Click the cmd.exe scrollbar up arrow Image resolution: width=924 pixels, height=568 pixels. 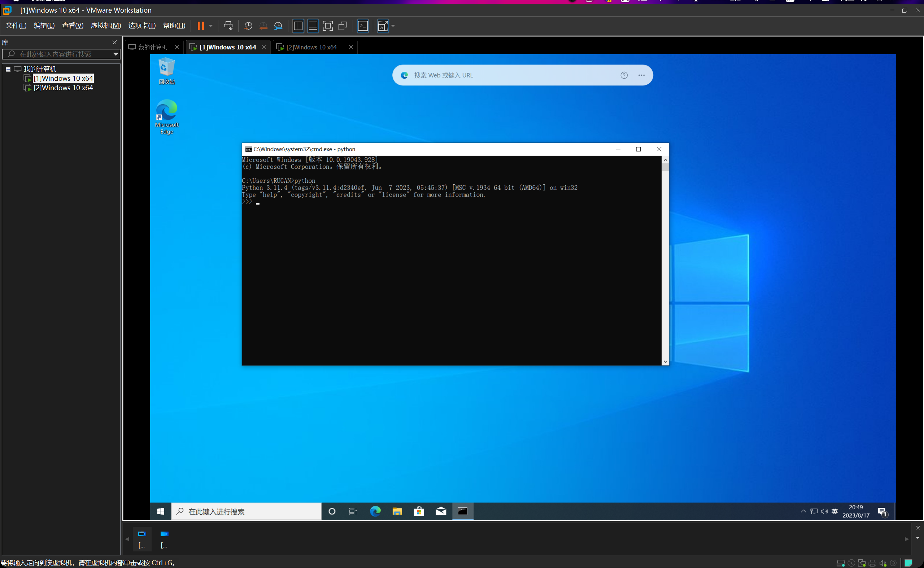tap(665, 160)
